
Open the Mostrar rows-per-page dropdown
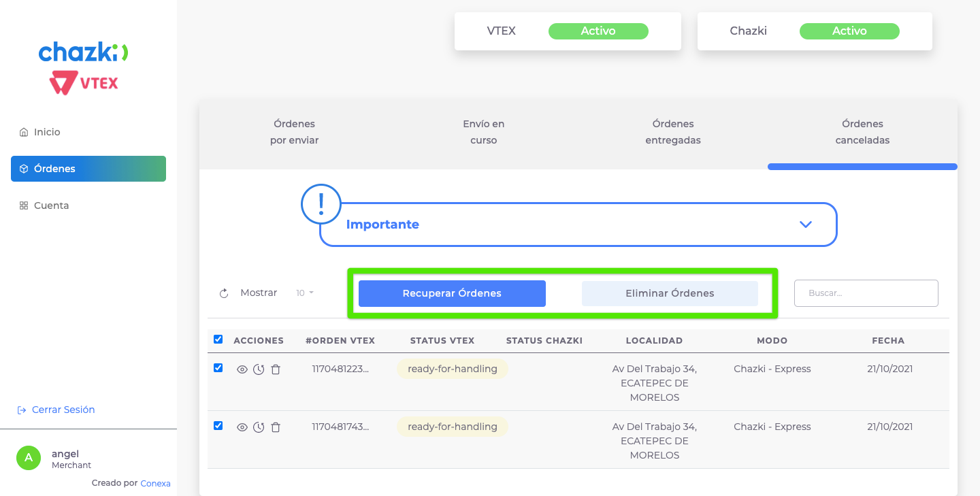[x=305, y=293]
